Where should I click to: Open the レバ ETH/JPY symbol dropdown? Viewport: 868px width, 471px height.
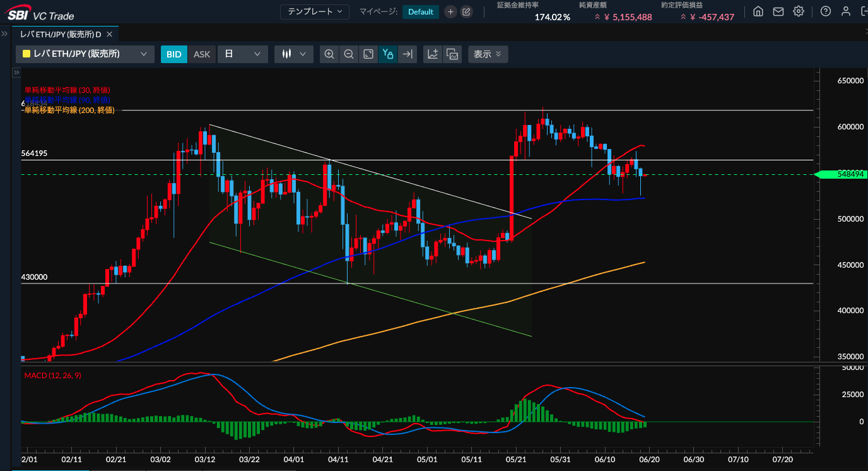coord(85,54)
